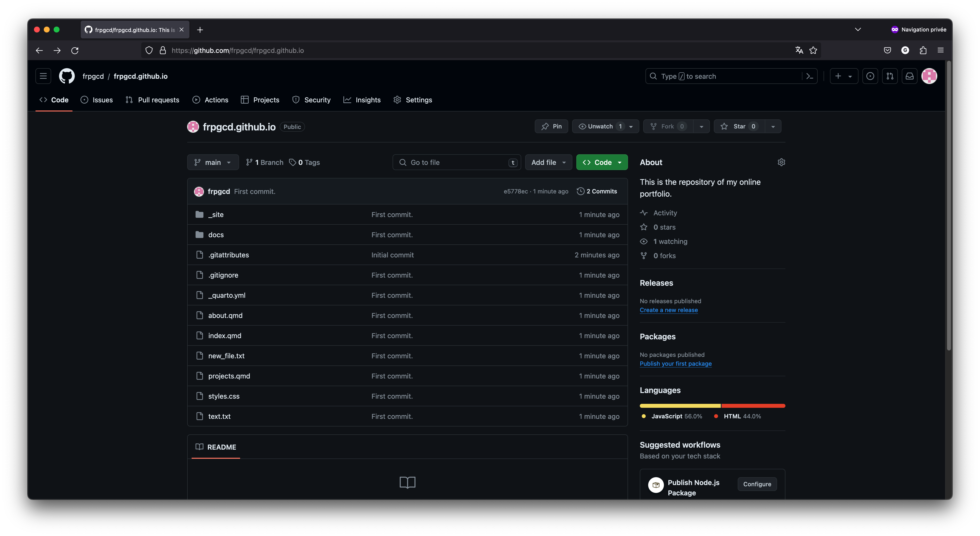Image resolution: width=980 pixels, height=536 pixels.
Task: Focus the Go to file search field
Action: pyautogui.click(x=457, y=162)
